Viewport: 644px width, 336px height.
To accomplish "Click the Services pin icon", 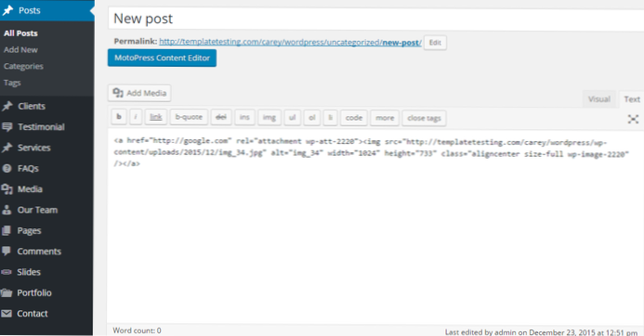I will point(7,148).
